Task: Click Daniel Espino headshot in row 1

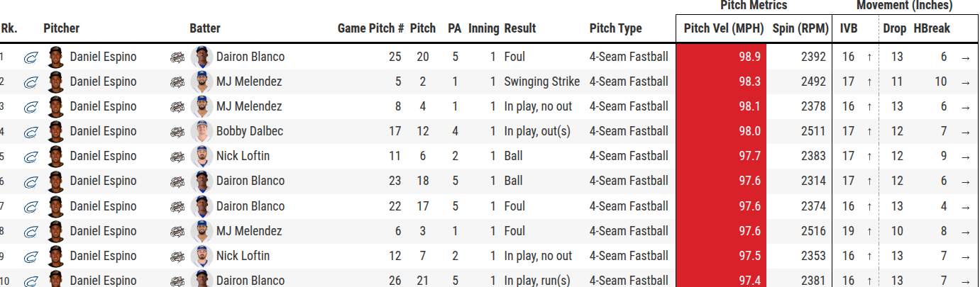Action: [x=55, y=57]
